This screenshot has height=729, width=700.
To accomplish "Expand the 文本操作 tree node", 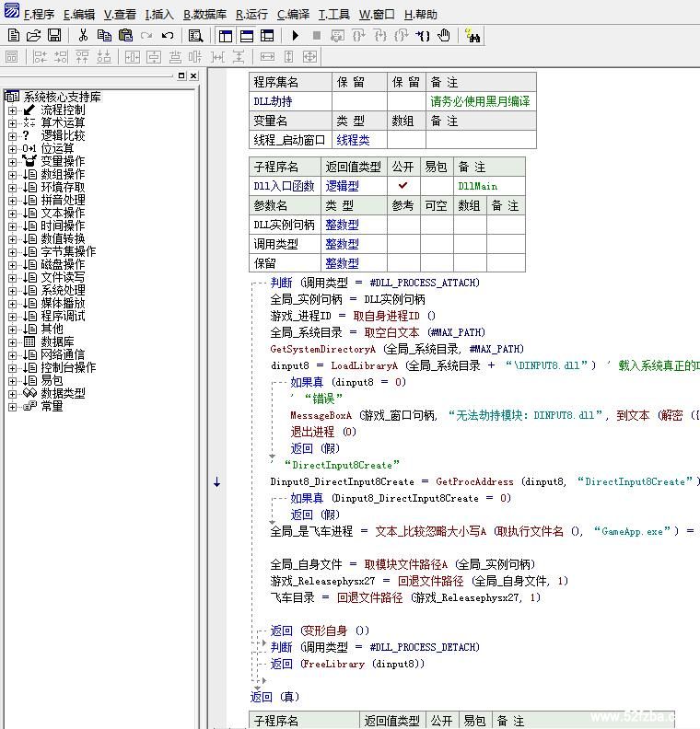I will click(12, 214).
